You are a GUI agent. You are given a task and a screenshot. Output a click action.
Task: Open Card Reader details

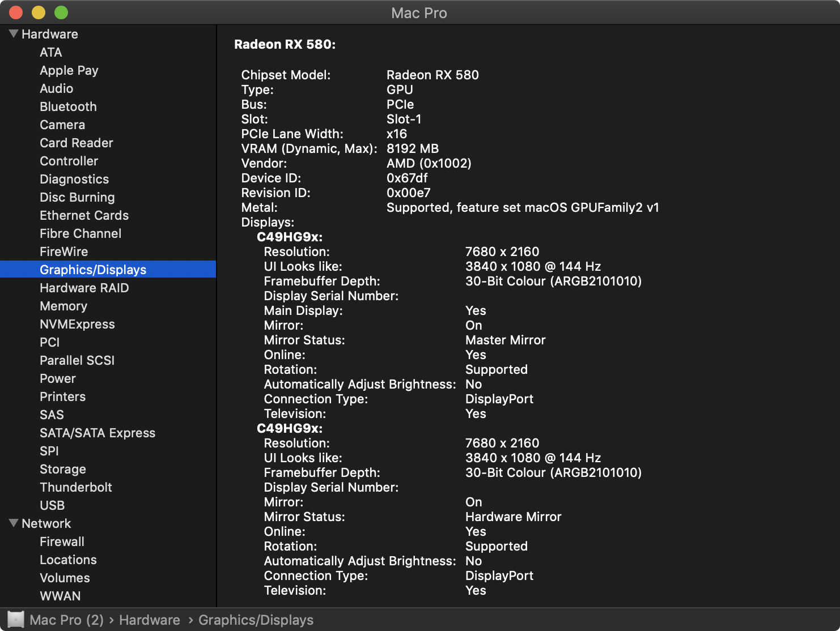pyautogui.click(x=77, y=143)
